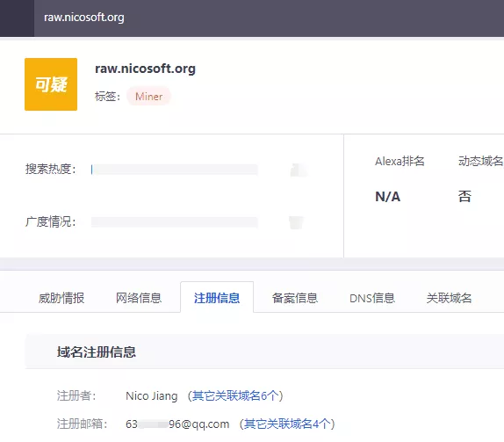Click raw.nicosoft.org in the top bar
The width and height of the screenshot is (504, 442).
pos(84,18)
